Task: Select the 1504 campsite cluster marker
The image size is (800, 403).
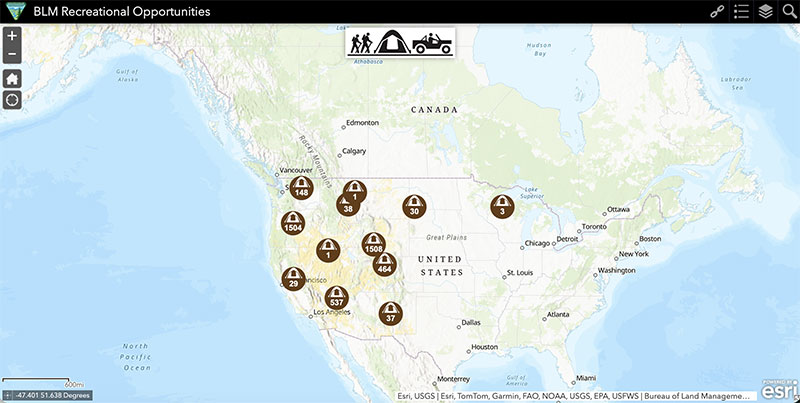Action: tap(293, 223)
